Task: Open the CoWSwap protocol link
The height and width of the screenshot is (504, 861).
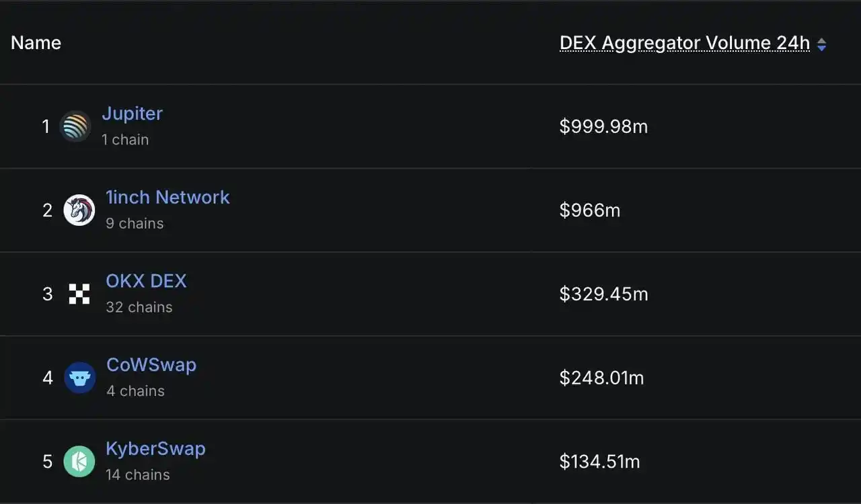Action: point(151,364)
